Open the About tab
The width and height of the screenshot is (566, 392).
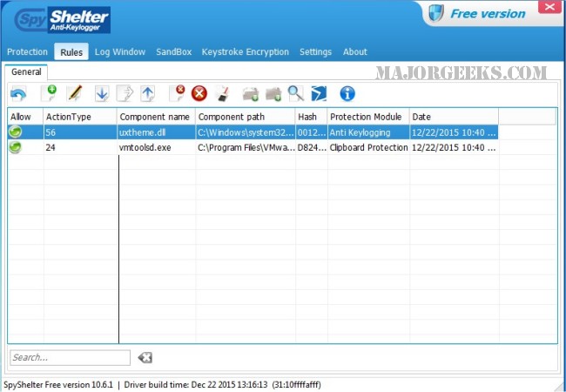tap(354, 52)
